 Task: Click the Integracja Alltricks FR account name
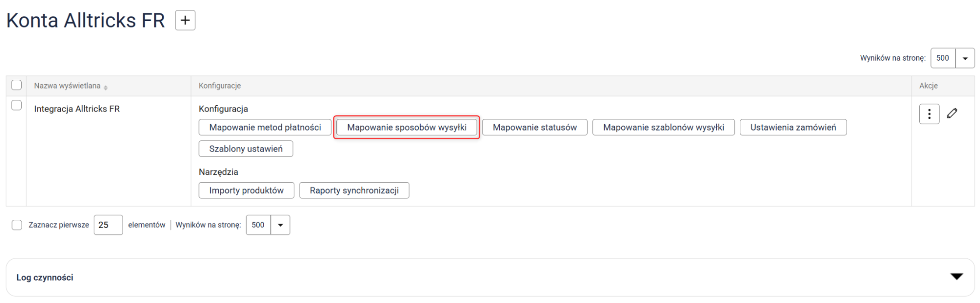[x=77, y=109]
